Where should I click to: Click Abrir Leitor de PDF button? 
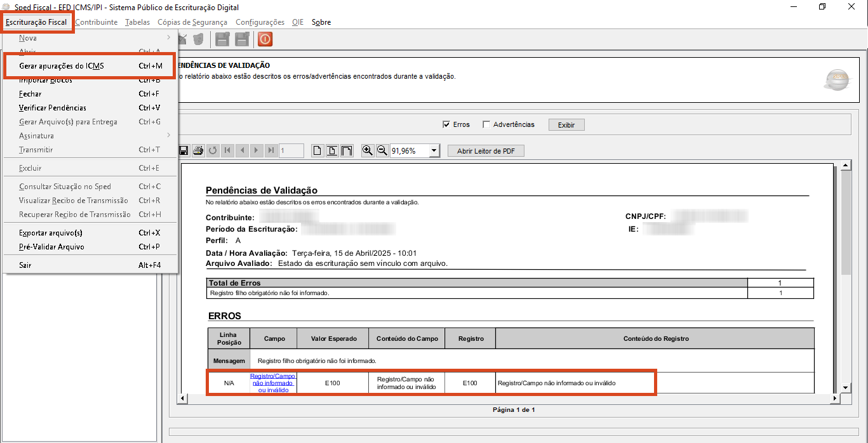click(x=486, y=151)
